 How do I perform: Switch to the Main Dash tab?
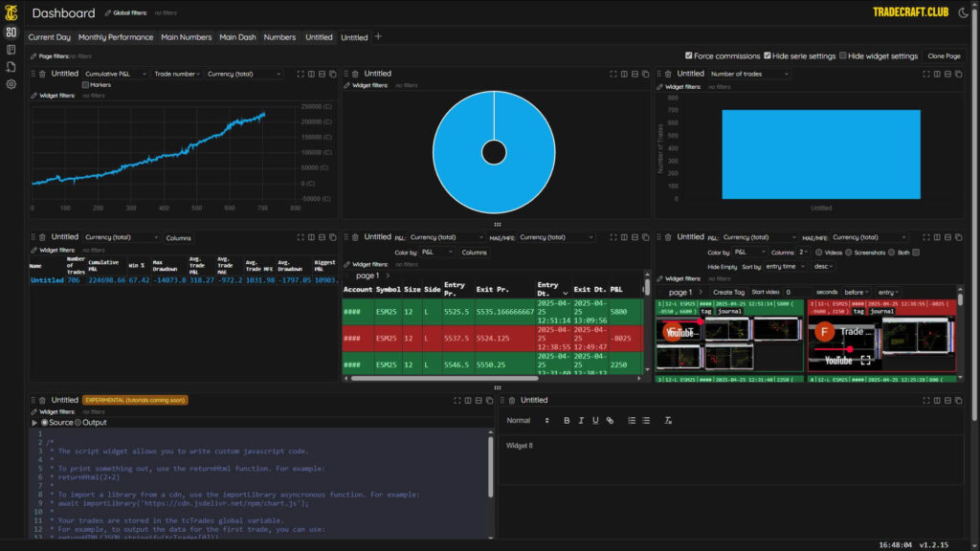point(237,37)
